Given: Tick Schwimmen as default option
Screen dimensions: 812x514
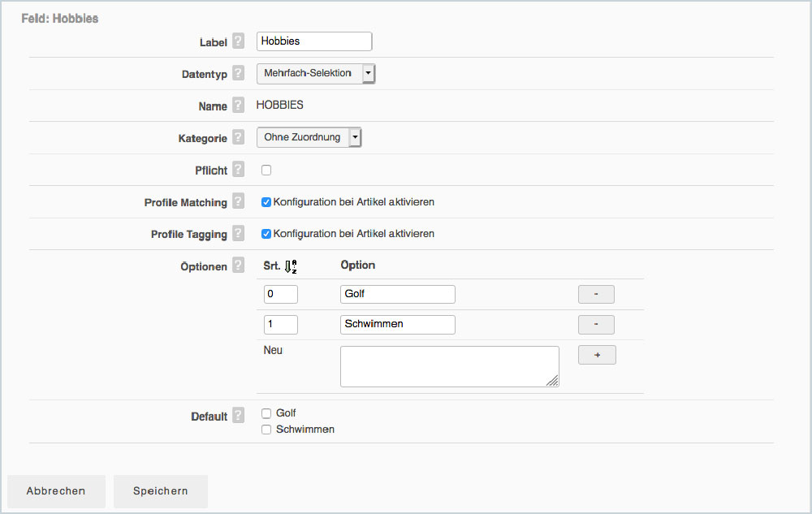Looking at the screenshot, I should [266, 430].
